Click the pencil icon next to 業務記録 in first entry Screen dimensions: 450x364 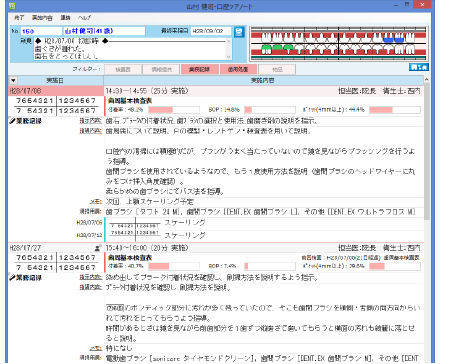tap(12, 121)
